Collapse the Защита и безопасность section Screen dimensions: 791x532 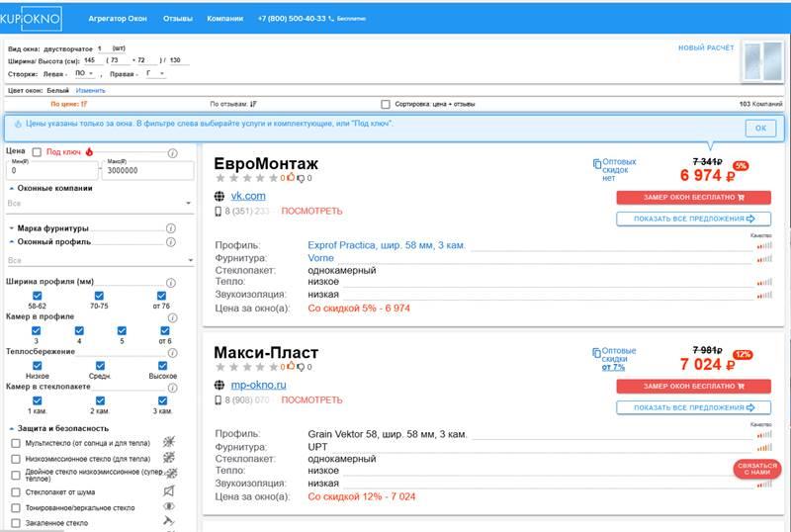coord(59,428)
